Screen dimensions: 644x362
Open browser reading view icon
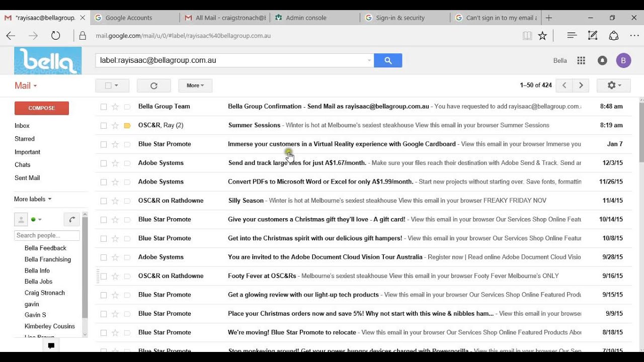[527, 36]
